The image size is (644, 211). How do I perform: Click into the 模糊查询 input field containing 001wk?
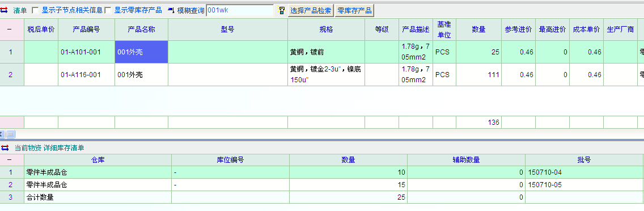click(239, 10)
